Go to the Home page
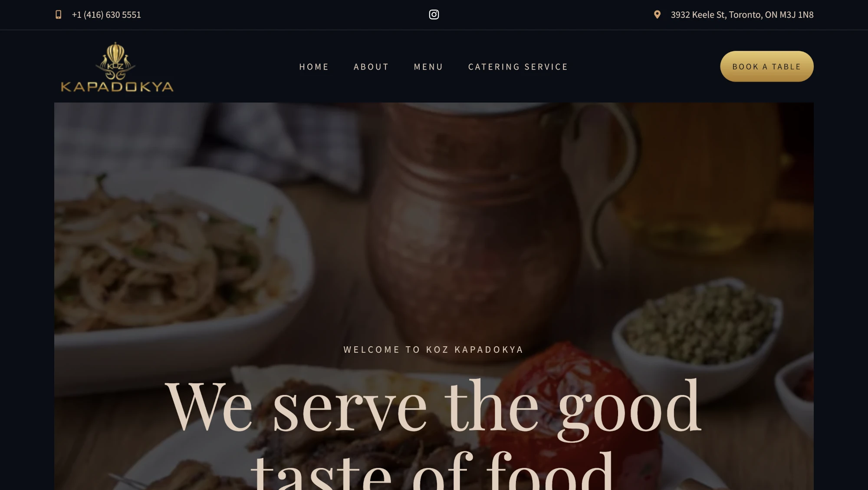The width and height of the screenshot is (868, 490). 314,66
